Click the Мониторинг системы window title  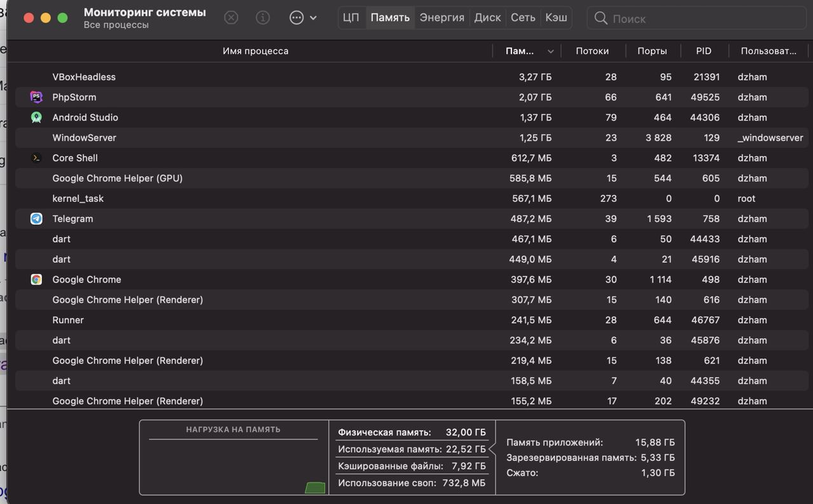[x=145, y=12]
